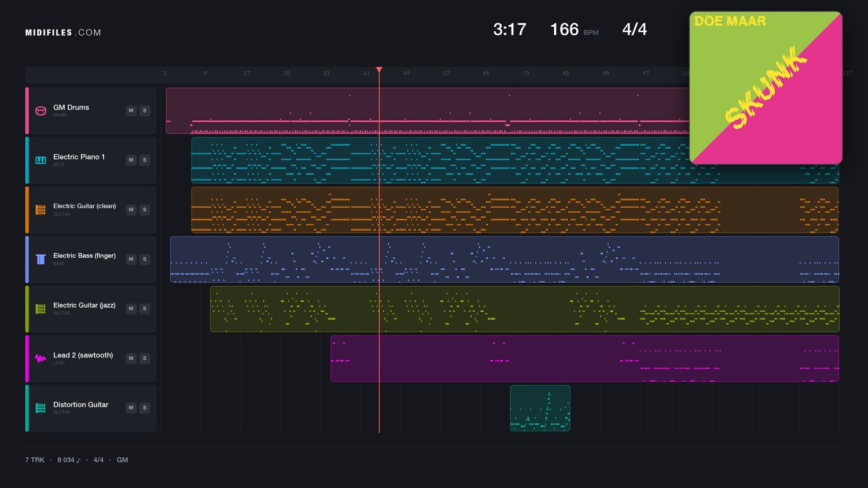Solo the Electric Guitar (jazz) track
Viewport: 868px width, 488px height.
tap(145, 309)
